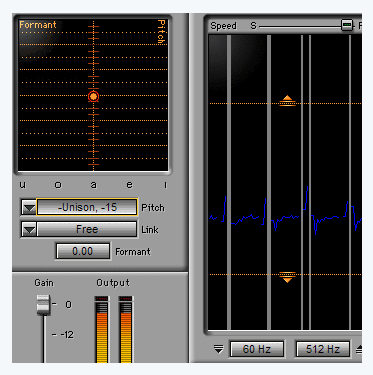Click the down-arrow icon left of 60 Hz
The image size is (373, 375).
(x=219, y=349)
